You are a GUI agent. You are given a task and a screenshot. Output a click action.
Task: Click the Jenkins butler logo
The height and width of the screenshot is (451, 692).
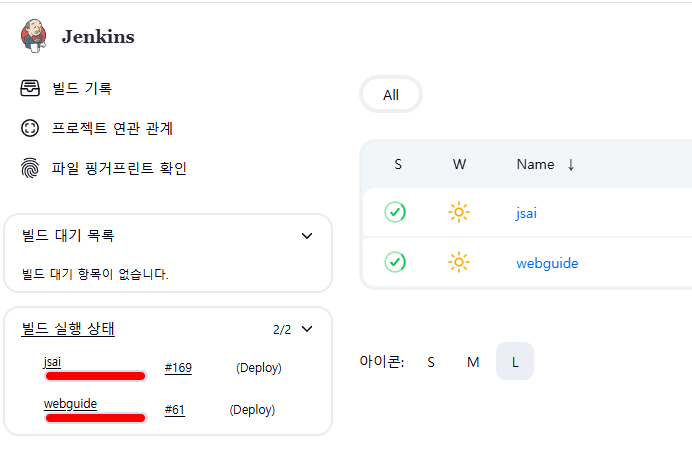click(33, 36)
